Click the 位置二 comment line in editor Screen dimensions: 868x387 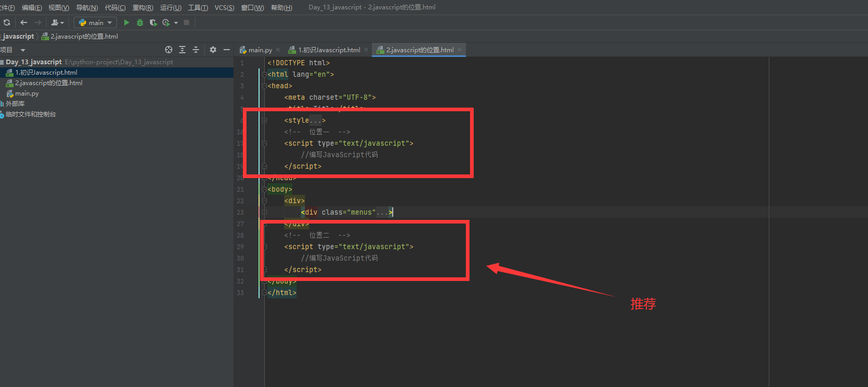(x=318, y=236)
